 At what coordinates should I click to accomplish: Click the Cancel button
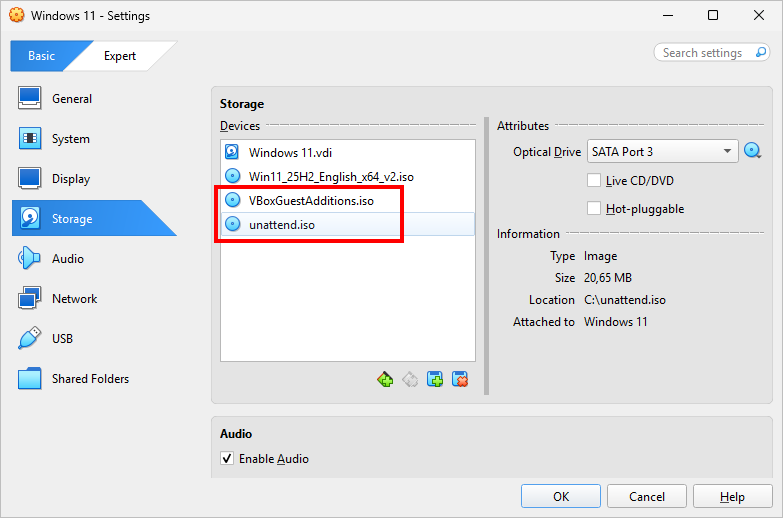(x=647, y=496)
